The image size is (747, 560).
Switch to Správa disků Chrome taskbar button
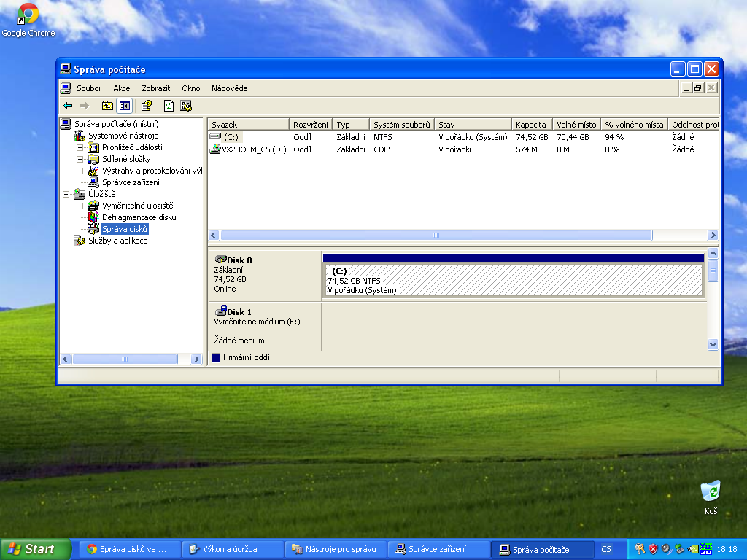(x=128, y=549)
